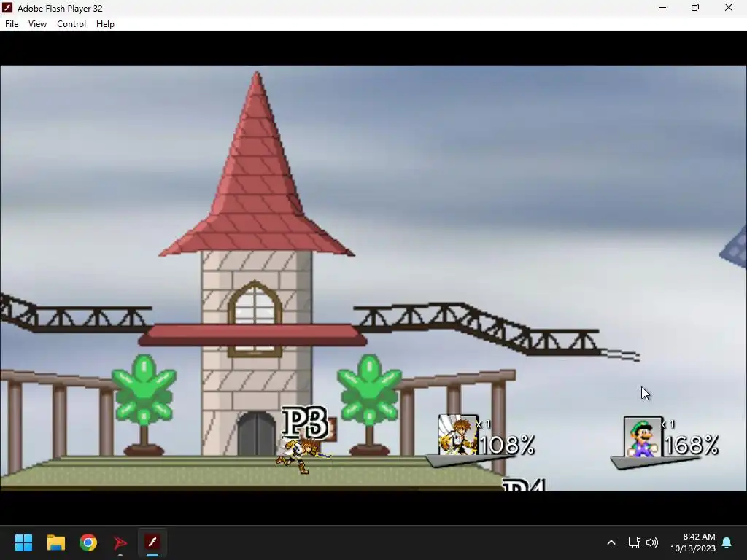Open the notification bell icon
The height and width of the screenshot is (560, 747).
[x=727, y=542]
